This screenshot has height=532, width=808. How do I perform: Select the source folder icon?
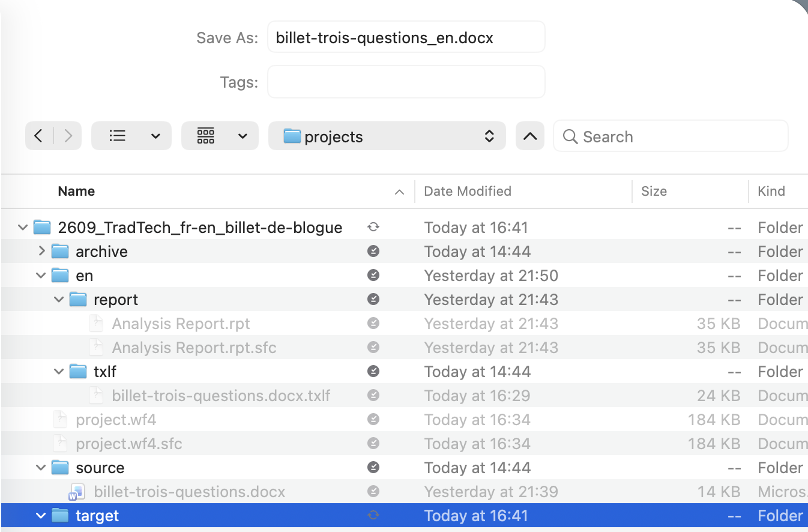(60, 467)
